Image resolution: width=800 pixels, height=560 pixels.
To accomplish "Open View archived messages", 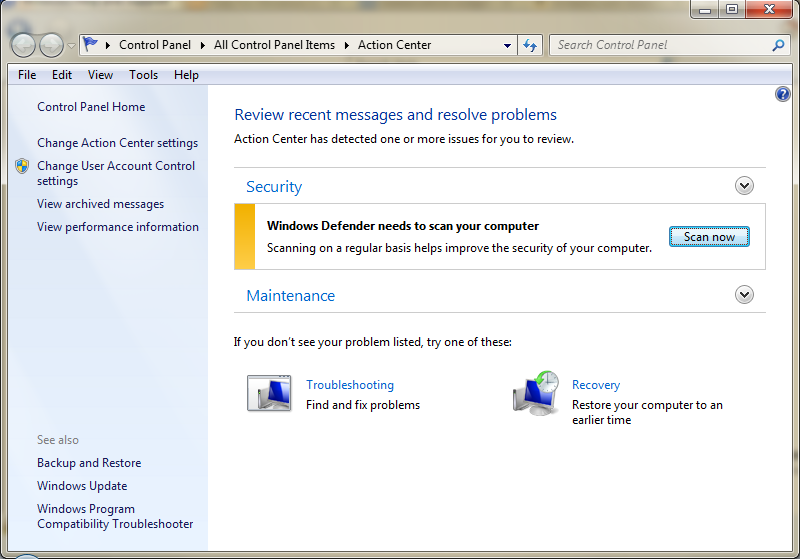I will pos(101,204).
